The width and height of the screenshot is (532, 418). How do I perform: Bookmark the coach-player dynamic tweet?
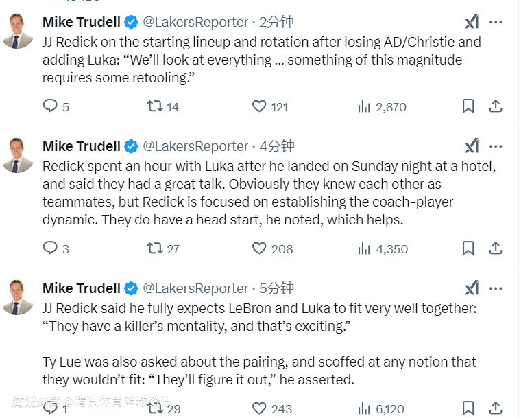coord(468,248)
